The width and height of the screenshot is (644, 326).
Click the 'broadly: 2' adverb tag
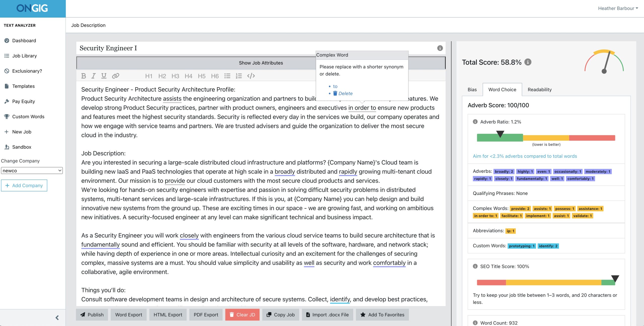[x=504, y=171]
